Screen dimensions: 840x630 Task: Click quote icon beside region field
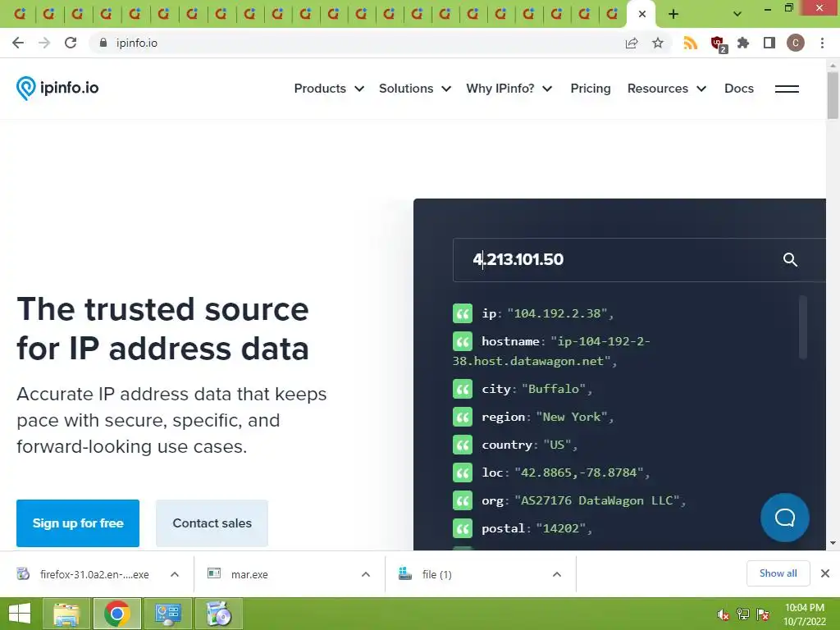click(463, 417)
